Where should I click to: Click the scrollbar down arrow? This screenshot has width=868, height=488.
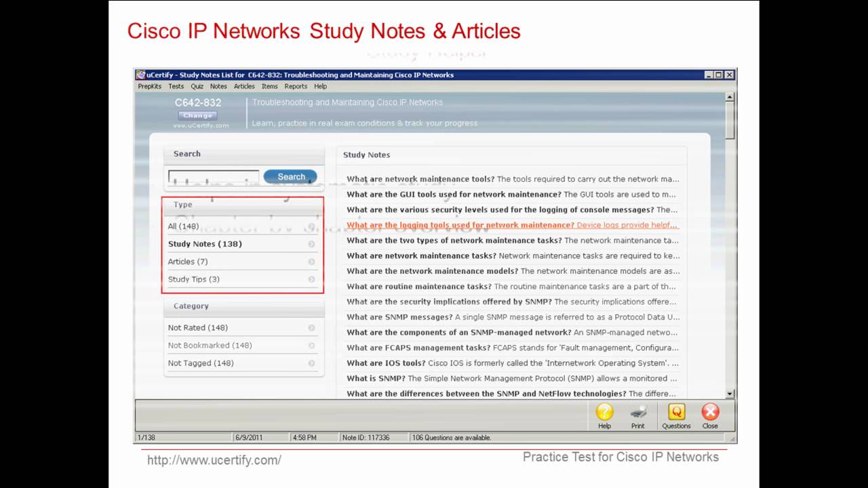(x=730, y=394)
